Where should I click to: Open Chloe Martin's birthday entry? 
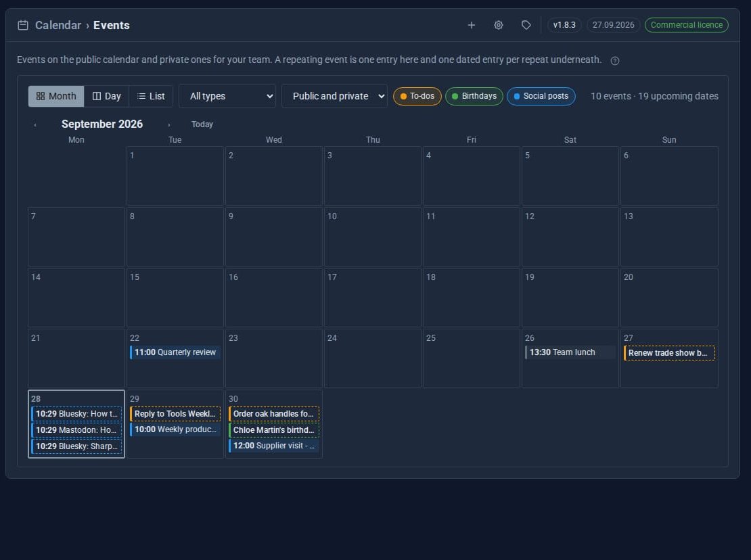274,430
